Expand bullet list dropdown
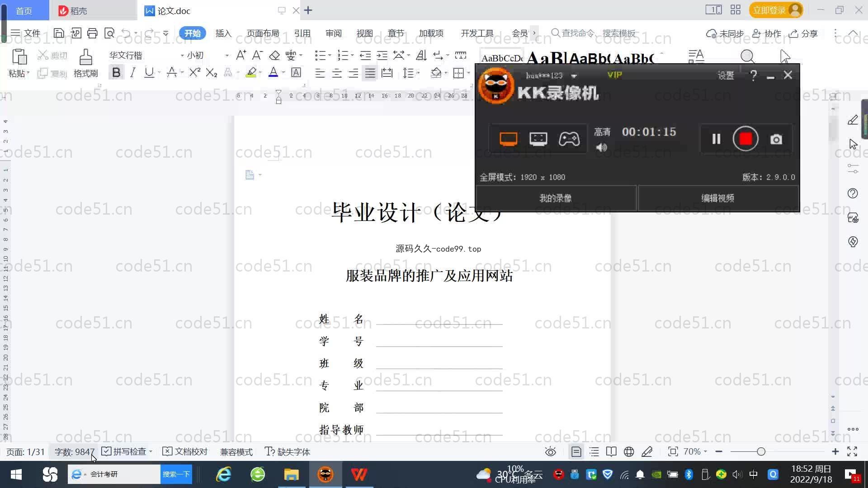This screenshot has height=488, width=868. coord(330,55)
